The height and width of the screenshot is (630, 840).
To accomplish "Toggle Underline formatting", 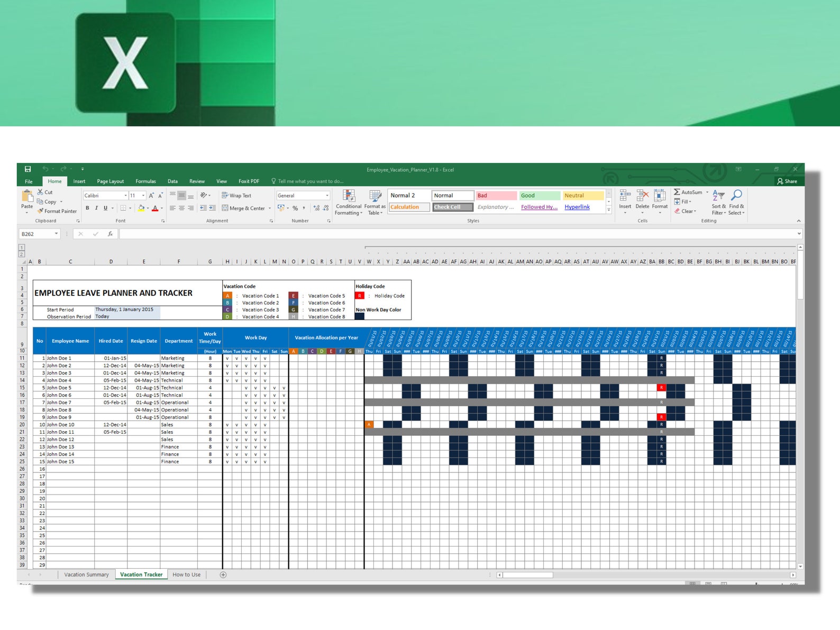I will point(105,208).
